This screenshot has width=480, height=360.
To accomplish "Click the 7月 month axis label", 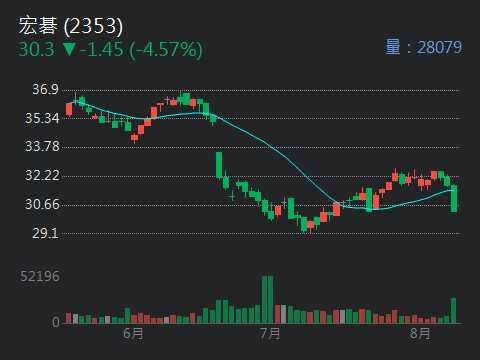I will [x=270, y=333].
